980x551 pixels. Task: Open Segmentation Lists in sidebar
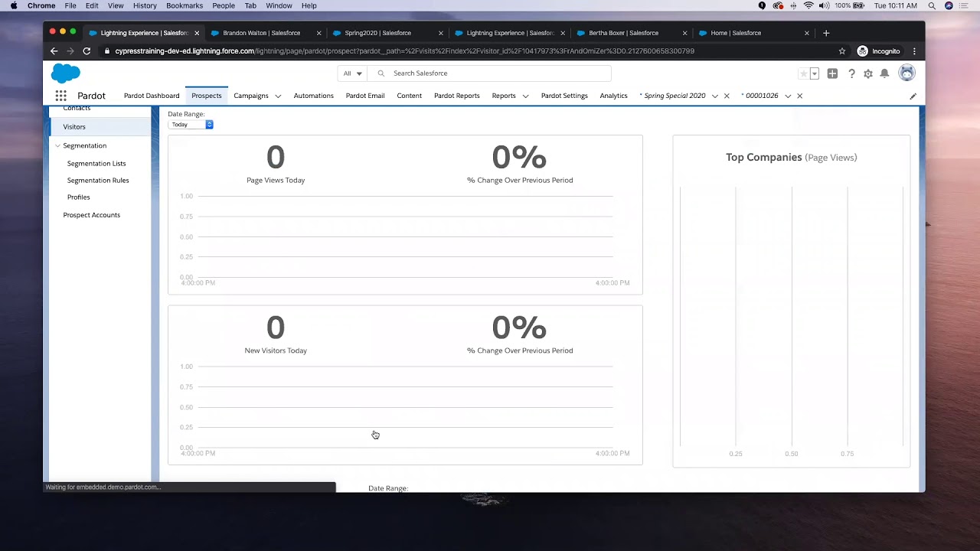pyautogui.click(x=96, y=164)
